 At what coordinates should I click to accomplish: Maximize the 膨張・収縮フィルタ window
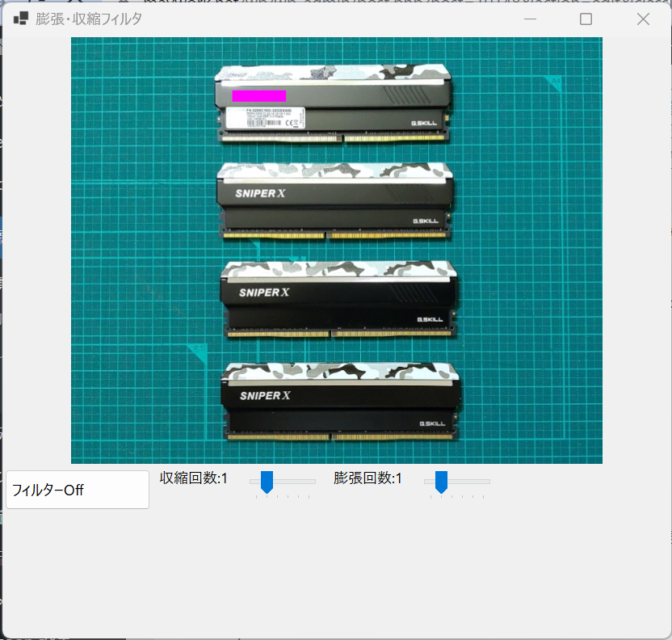tap(586, 19)
